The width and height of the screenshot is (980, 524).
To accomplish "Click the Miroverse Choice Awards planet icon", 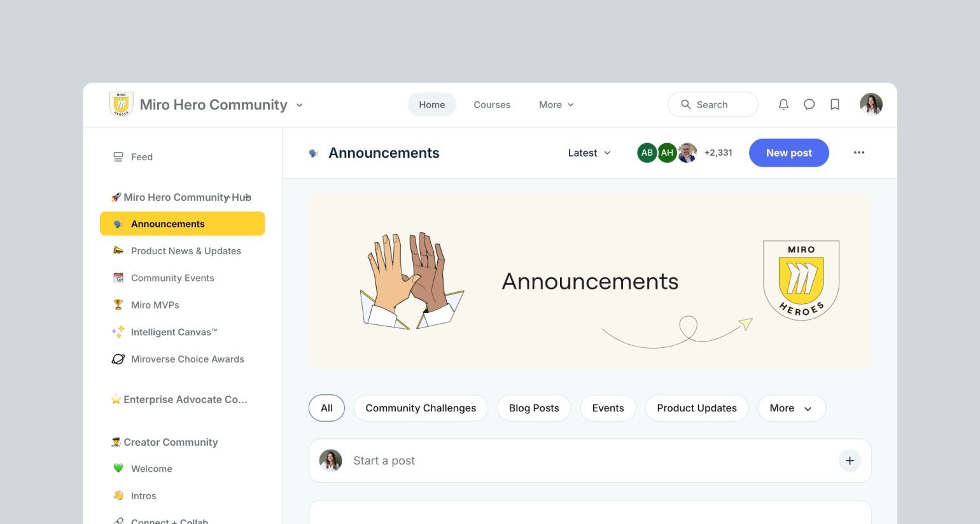I will 118,359.
